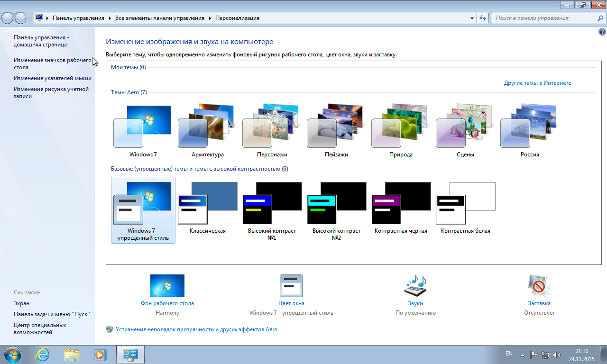Click the Back navigation arrow
Image resolution: width=607 pixels, height=364 pixels.
(8, 18)
